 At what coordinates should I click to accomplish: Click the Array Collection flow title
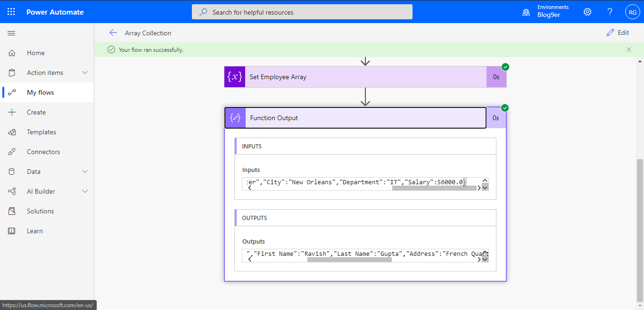point(148,33)
